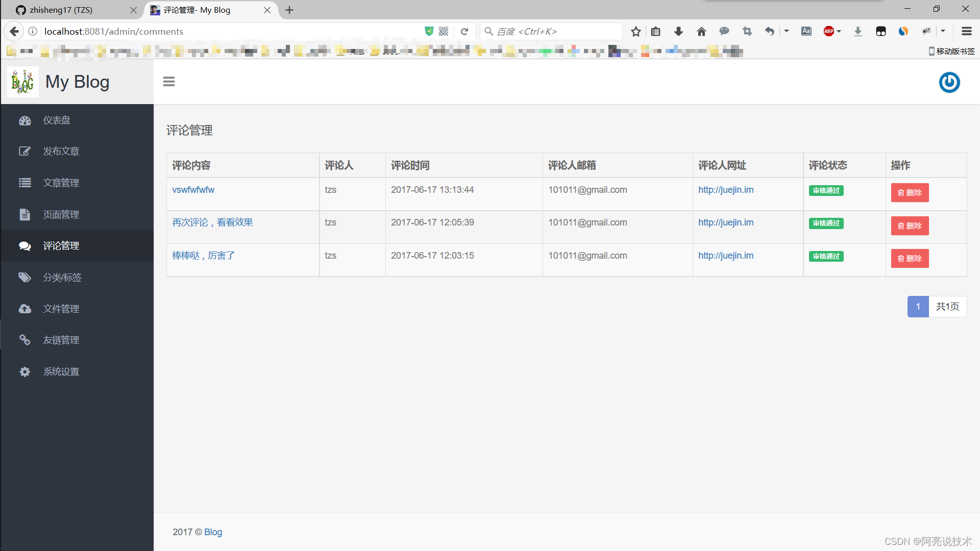The height and width of the screenshot is (551, 980).
Task: Open 发布文章 in the sidebar
Action: click(61, 152)
